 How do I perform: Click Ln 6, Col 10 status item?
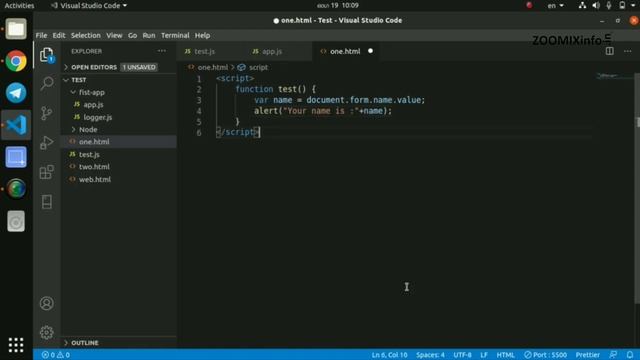(389, 355)
